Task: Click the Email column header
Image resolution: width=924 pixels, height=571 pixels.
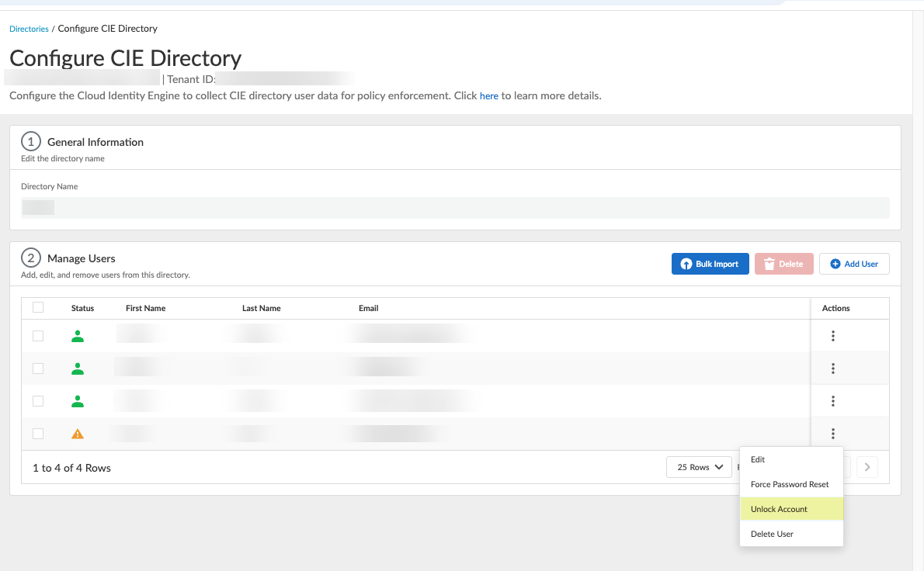Action: click(368, 309)
